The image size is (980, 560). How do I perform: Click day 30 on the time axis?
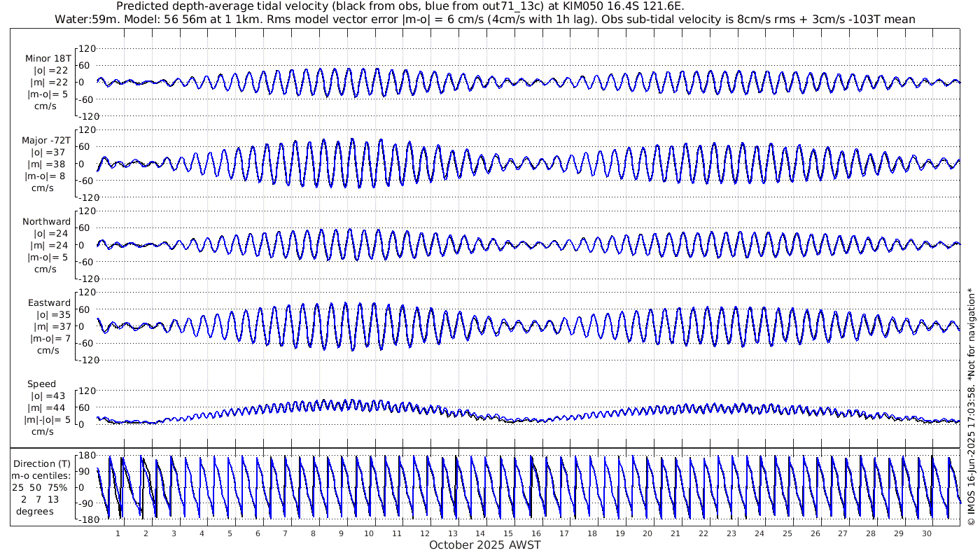coord(926,533)
